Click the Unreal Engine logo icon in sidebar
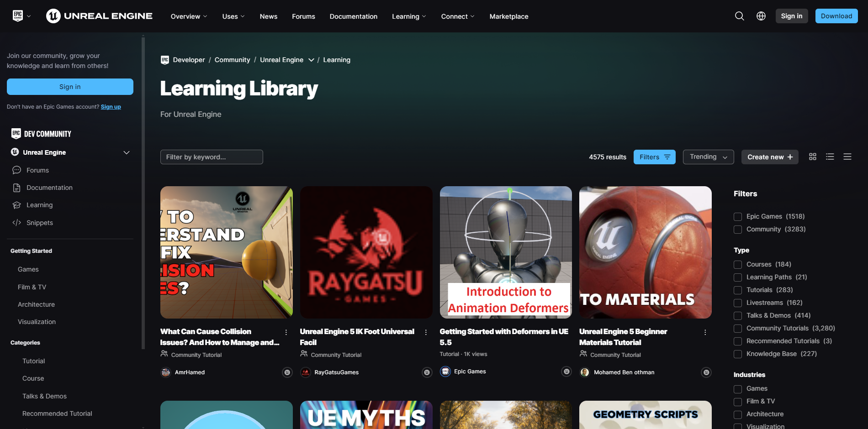This screenshot has height=429, width=868. pos(15,152)
